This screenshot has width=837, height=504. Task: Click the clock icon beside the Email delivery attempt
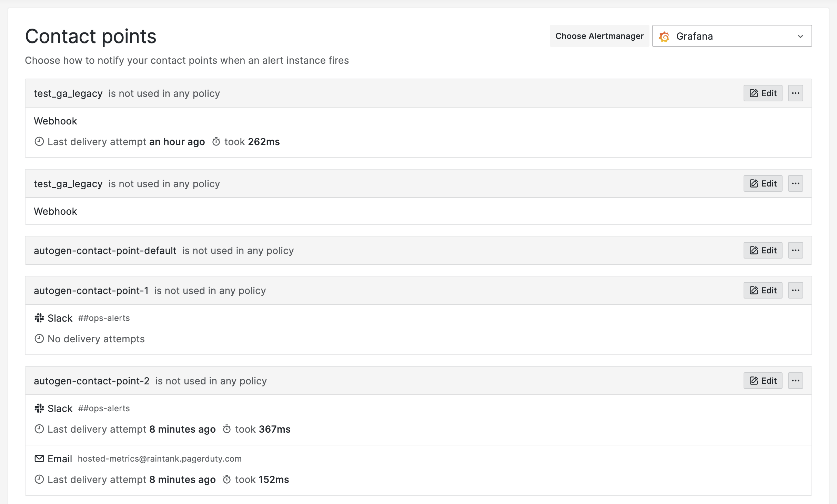click(39, 480)
